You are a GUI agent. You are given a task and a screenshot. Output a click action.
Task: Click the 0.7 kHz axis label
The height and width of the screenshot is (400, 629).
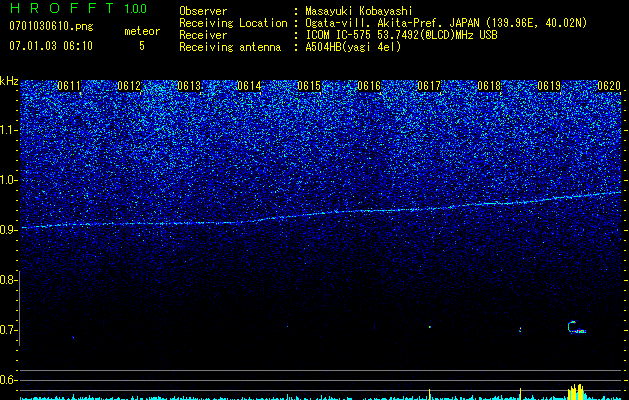pos(9,330)
